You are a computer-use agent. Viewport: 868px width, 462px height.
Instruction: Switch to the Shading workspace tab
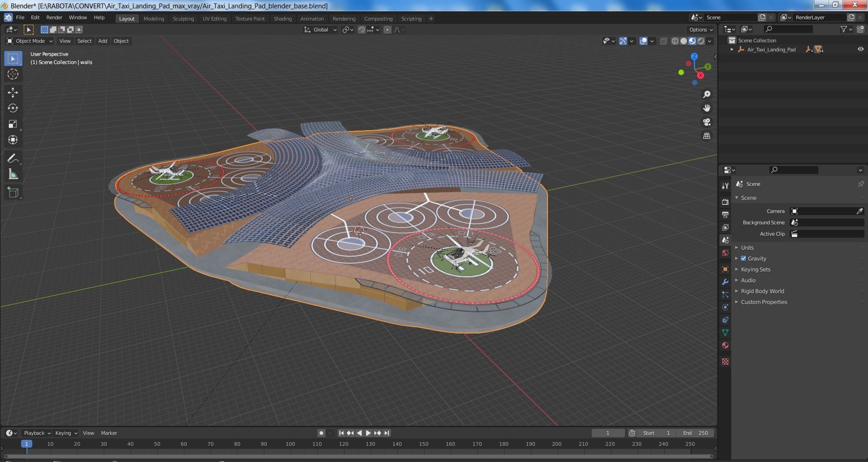coord(283,19)
